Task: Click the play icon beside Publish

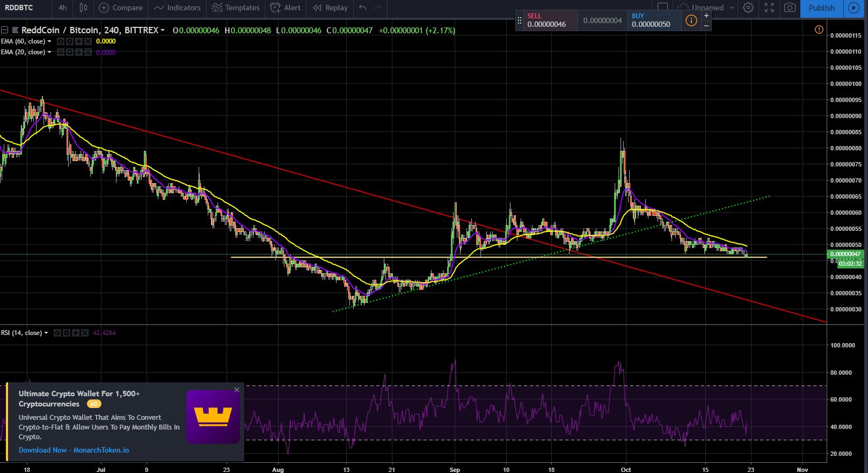Action: 854,8
